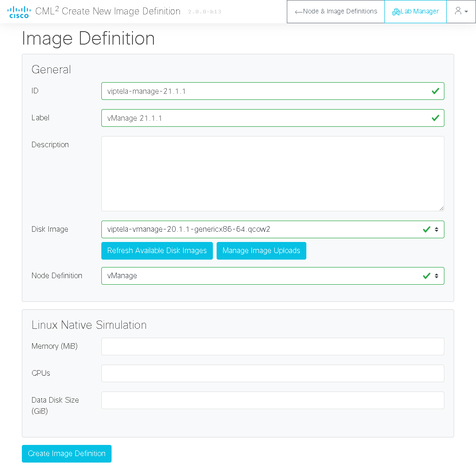Image resolution: width=476 pixels, height=470 pixels.
Task: Click the General section heading
Action: [51, 70]
